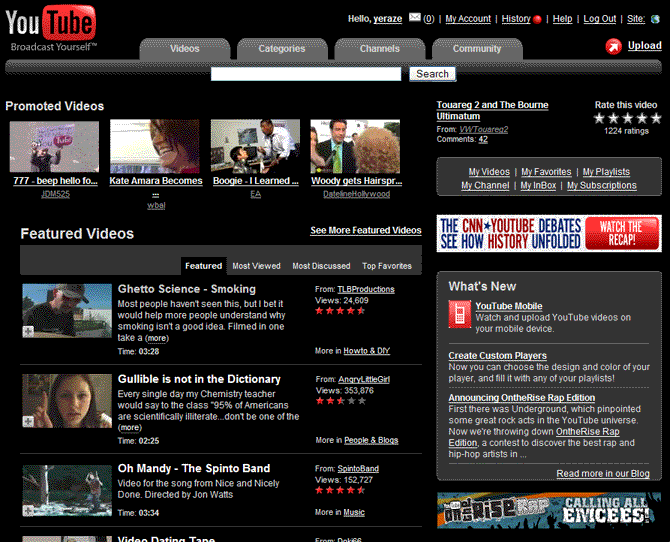Switch to Top Favorites videos
Viewport: 670px width, 542px height.
[387, 266]
